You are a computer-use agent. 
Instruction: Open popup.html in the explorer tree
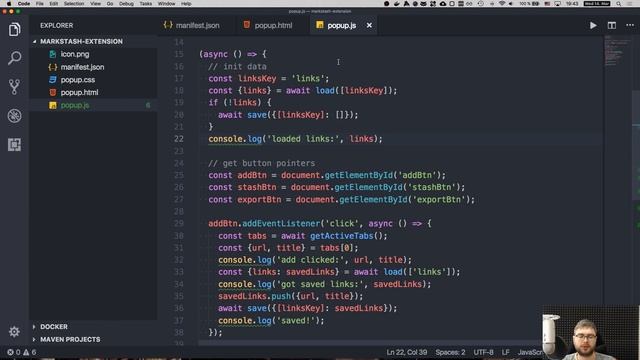pos(79,92)
